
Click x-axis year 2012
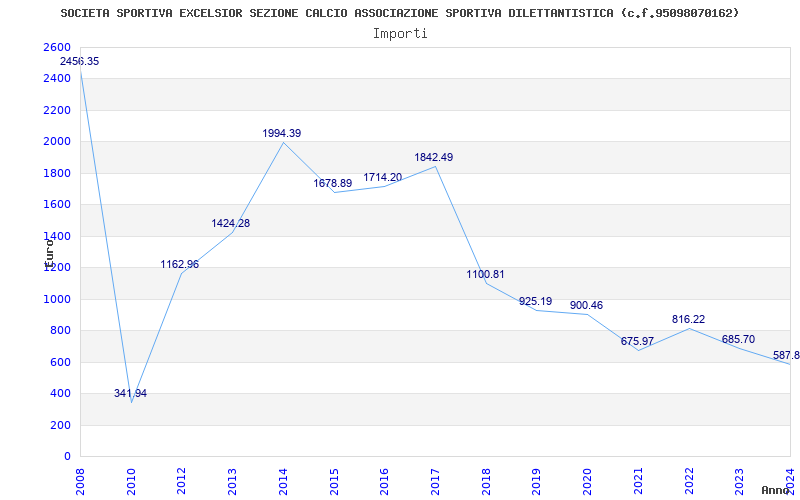pyautogui.click(x=182, y=482)
